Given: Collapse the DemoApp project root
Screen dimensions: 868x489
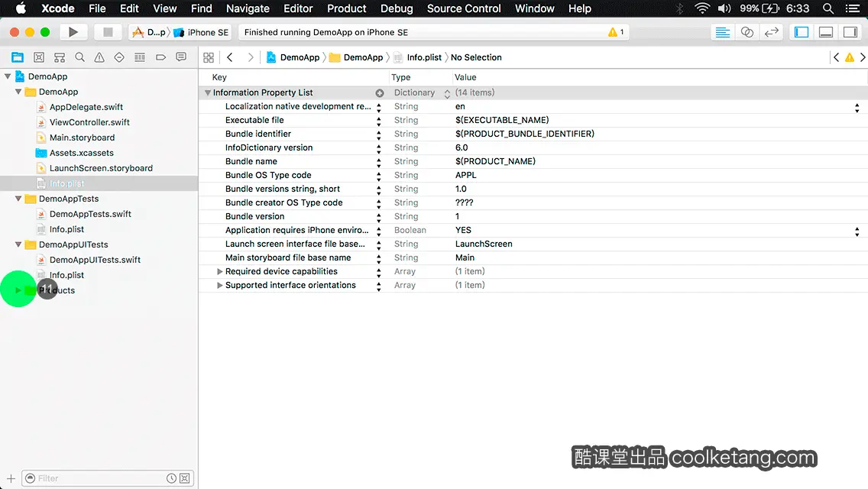Looking at the screenshot, I should point(8,76).
